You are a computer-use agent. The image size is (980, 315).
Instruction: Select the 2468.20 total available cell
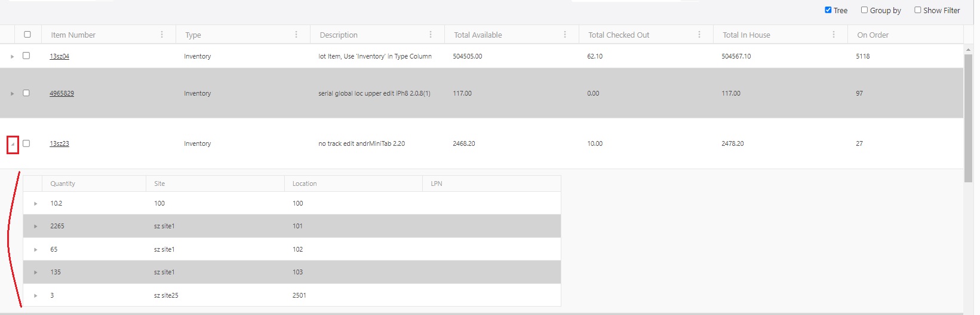tap(464, 143)
